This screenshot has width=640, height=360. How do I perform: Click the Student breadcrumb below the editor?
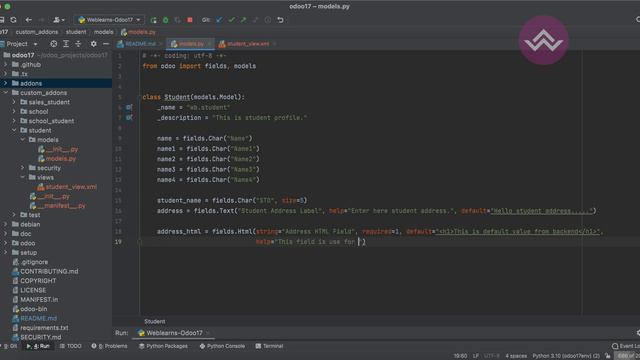155,322
